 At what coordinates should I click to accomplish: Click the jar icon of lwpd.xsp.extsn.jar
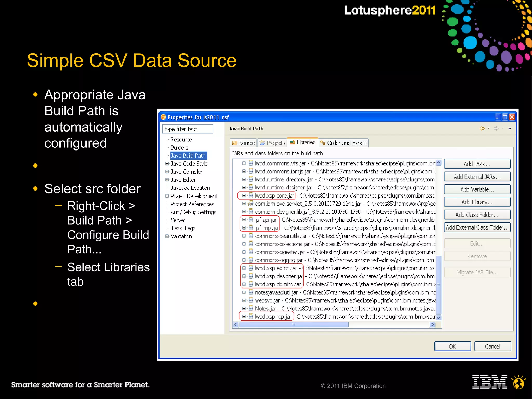point(251,268)
